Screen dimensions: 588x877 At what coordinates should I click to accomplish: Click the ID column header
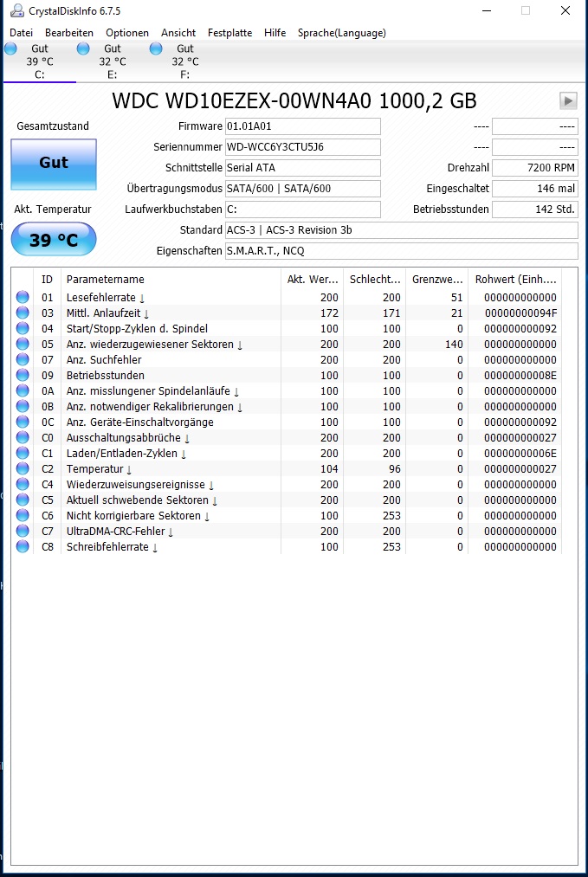48,279
